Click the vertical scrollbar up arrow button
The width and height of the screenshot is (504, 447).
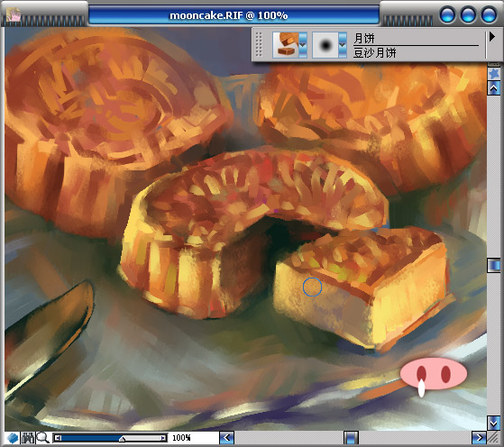tap(494, 88)
